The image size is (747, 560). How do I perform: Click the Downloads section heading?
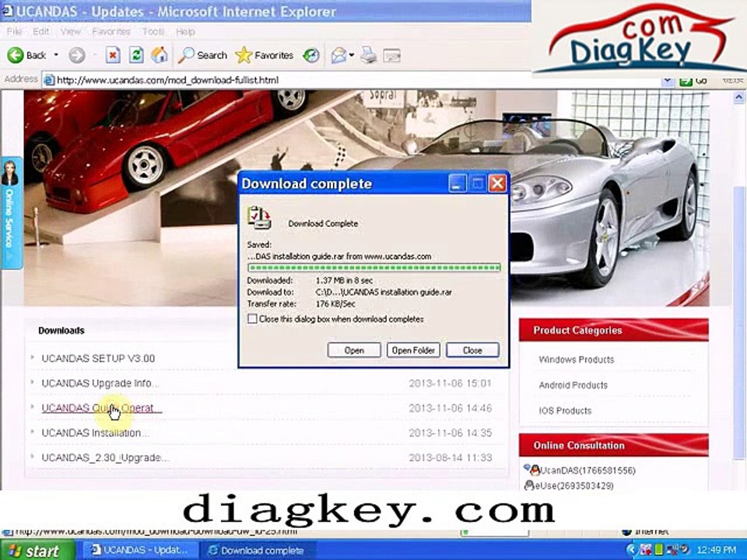pos(61,330)
